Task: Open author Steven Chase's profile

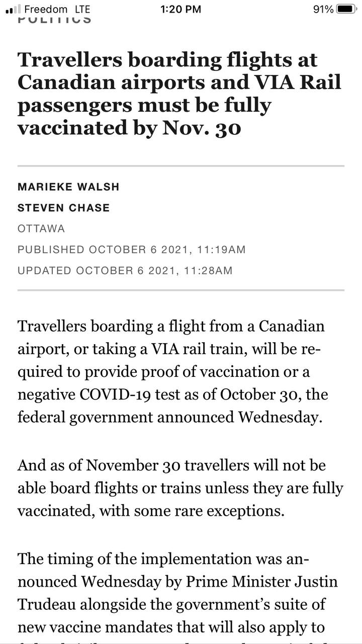Action: (63, 208)
